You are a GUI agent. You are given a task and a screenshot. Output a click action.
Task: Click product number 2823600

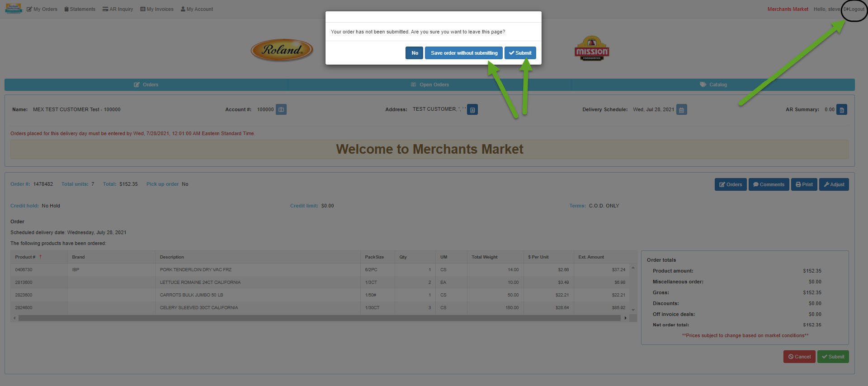pos(24,295)
